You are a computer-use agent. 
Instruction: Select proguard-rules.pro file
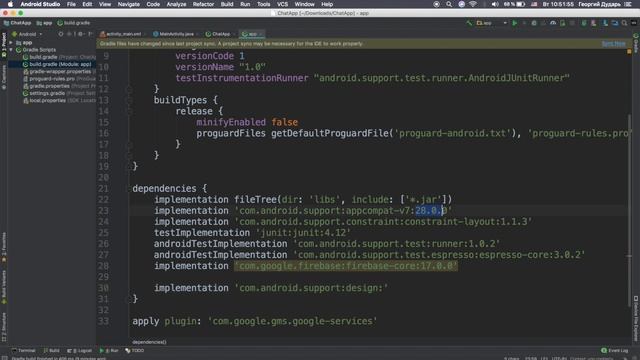[x=59, y=79]
